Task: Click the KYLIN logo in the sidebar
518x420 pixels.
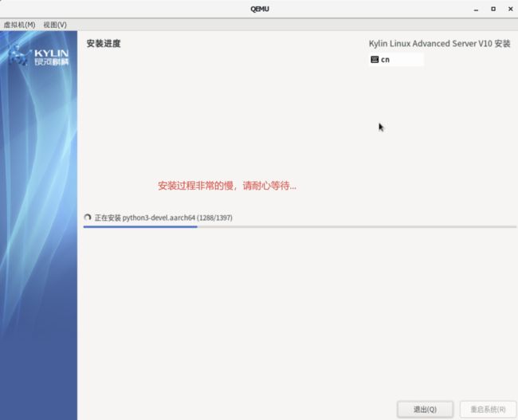Action: coord(39,56)
